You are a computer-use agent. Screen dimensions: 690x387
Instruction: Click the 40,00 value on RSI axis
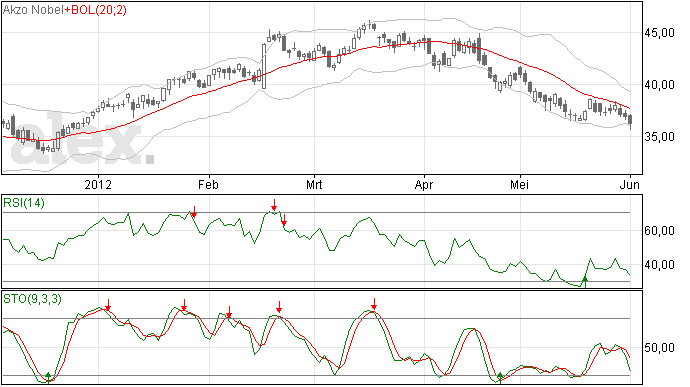[659, 265]
